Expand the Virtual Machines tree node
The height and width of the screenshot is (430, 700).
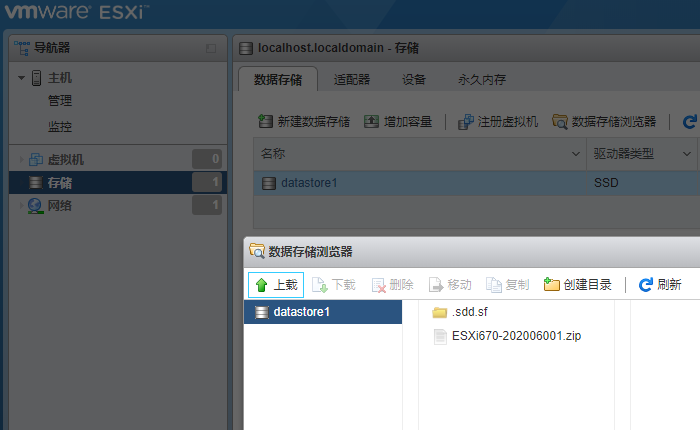(x=21, y=159)
